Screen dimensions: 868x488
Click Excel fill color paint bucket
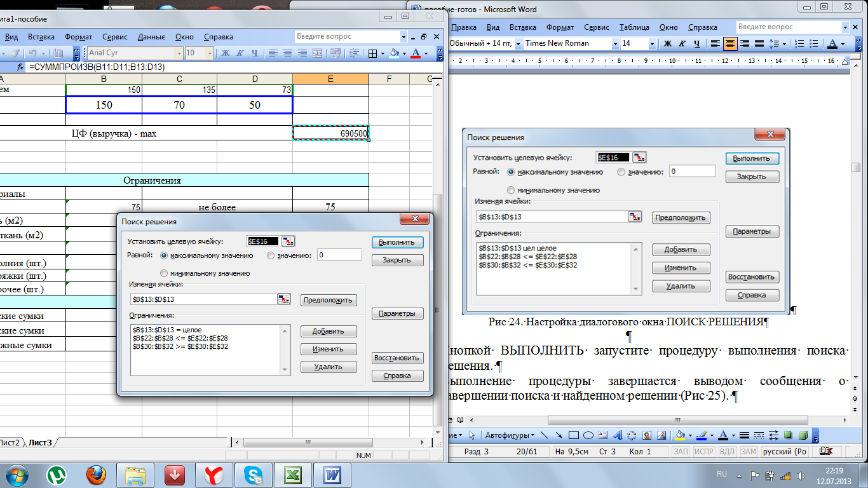(395, 53)
